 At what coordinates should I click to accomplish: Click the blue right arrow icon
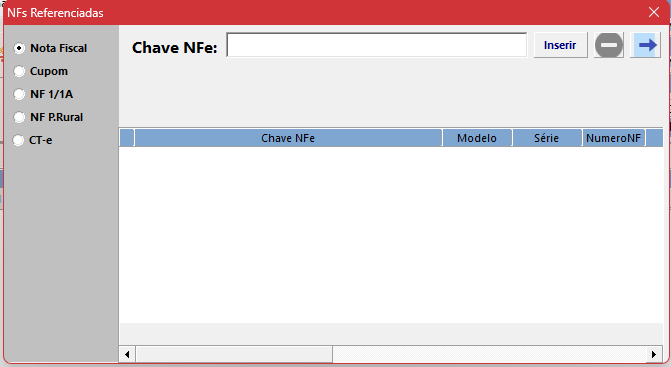click(x=646, y=45)
